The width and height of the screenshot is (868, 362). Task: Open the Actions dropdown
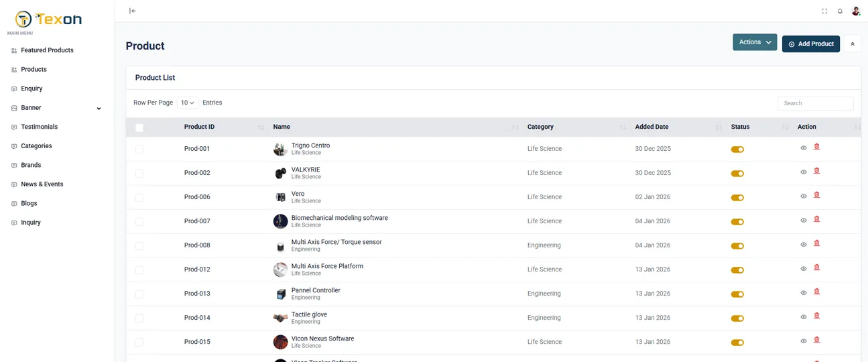755,42
